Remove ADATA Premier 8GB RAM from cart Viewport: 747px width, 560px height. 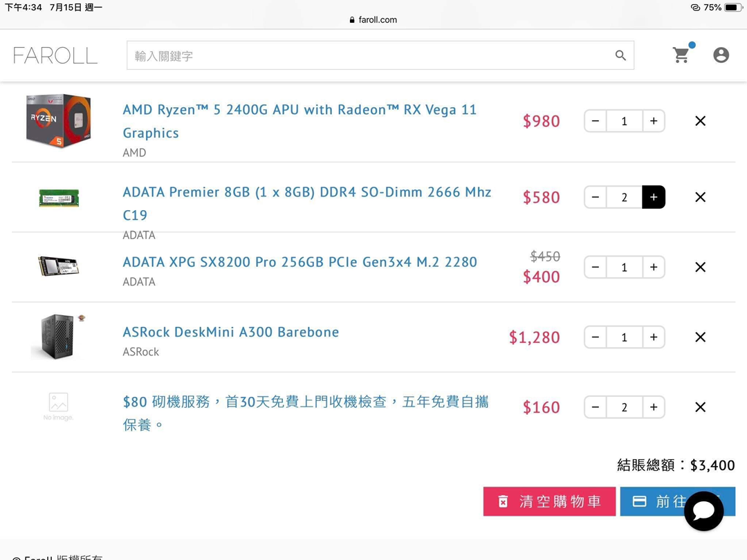point(700,197)
